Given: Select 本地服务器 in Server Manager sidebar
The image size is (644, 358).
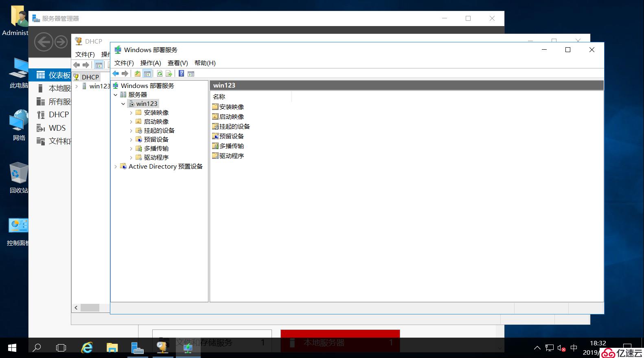Looking at the screenshot, I should click(x=50, y=88).
